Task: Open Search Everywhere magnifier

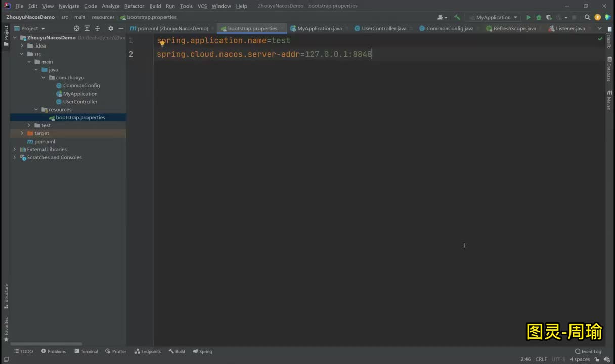Action: (x=587, y=17)
